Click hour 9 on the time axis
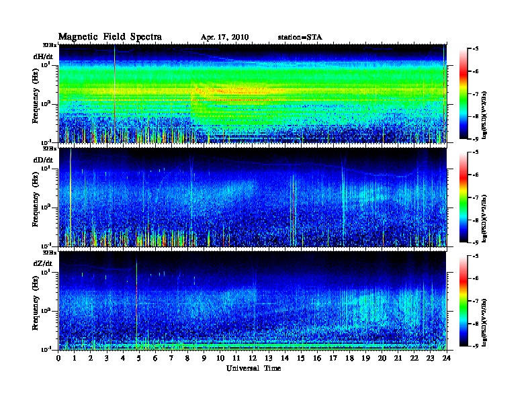 (204, 359)
